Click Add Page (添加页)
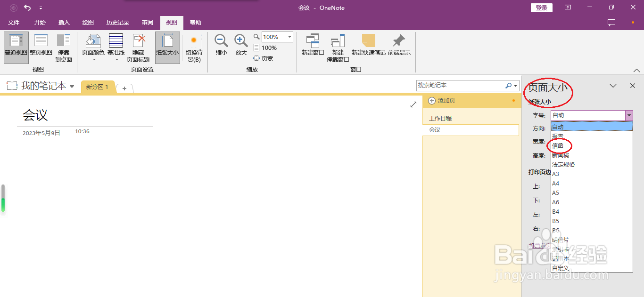Image resolution: width=644 pixels, height=297 pixels. tap(442, 101)
